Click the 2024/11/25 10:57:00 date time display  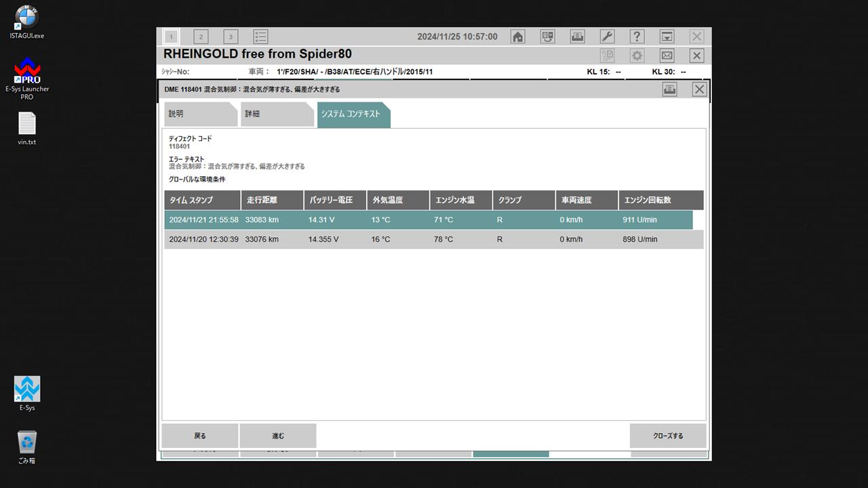click(x=457, y=37)
